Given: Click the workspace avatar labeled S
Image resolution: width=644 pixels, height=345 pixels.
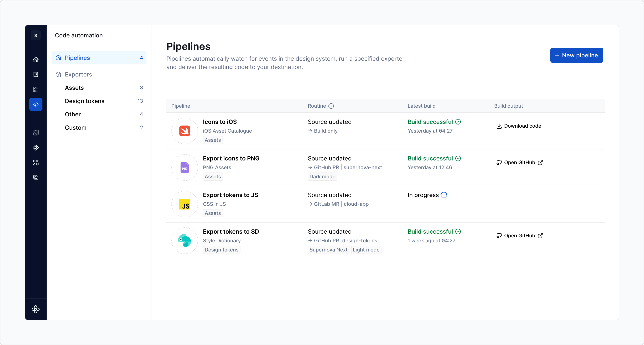Looking at the screenshot, I should tap(36, 35).
